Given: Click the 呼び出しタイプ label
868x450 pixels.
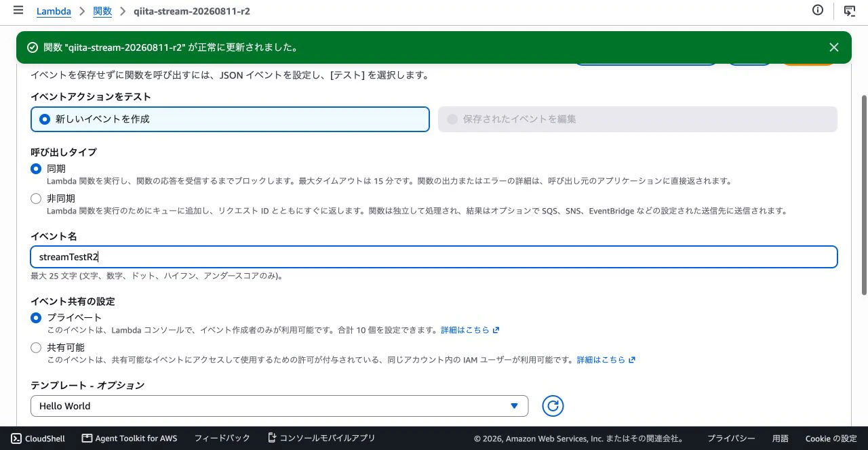Looking at the screenshot, I should point(64,152).
